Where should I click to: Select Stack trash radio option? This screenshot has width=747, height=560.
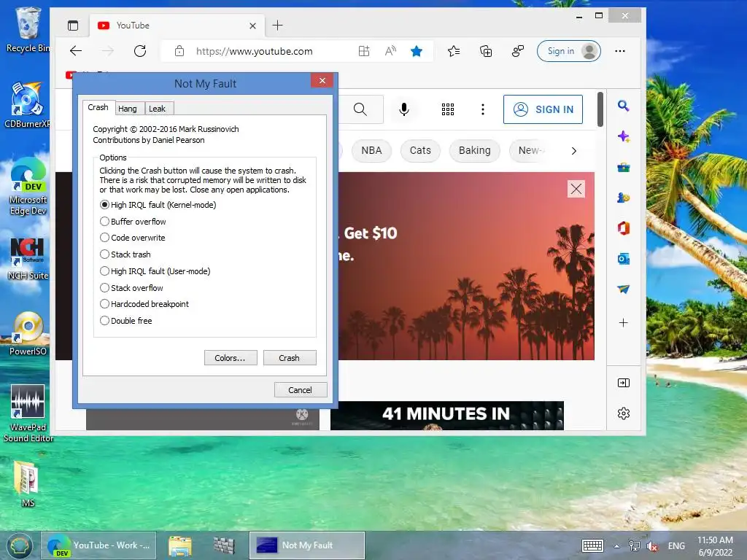pos(125,254)
